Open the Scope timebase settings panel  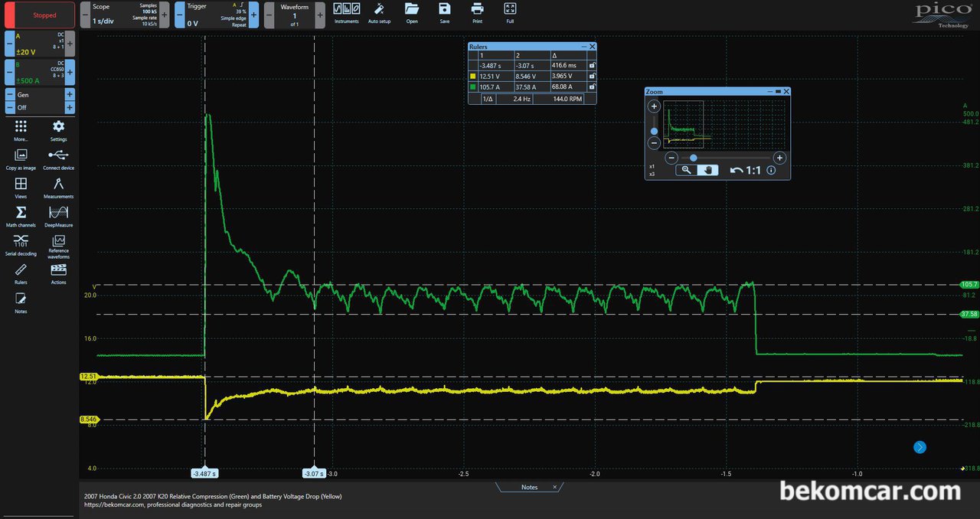(x=125, y=15)
